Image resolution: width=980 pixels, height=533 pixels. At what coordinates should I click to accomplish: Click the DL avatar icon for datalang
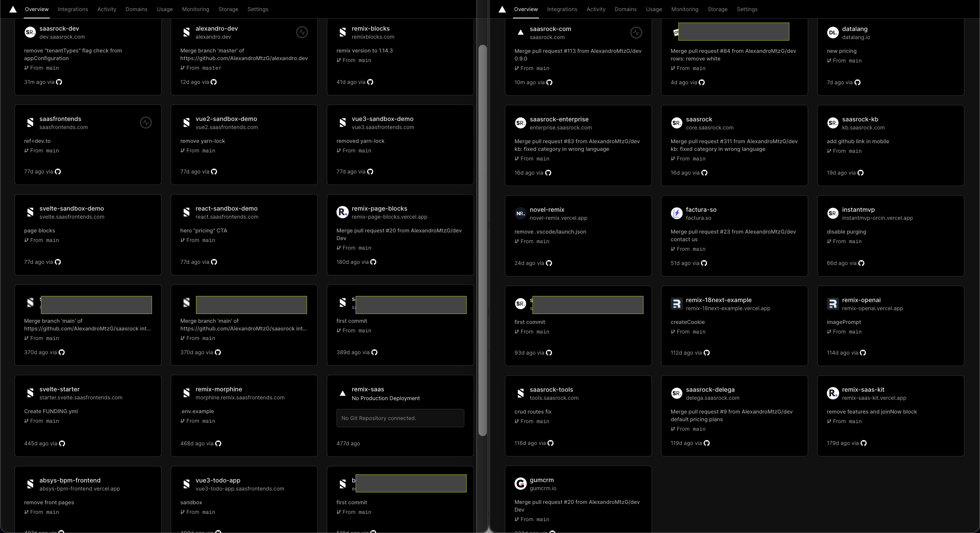(833, 33)
